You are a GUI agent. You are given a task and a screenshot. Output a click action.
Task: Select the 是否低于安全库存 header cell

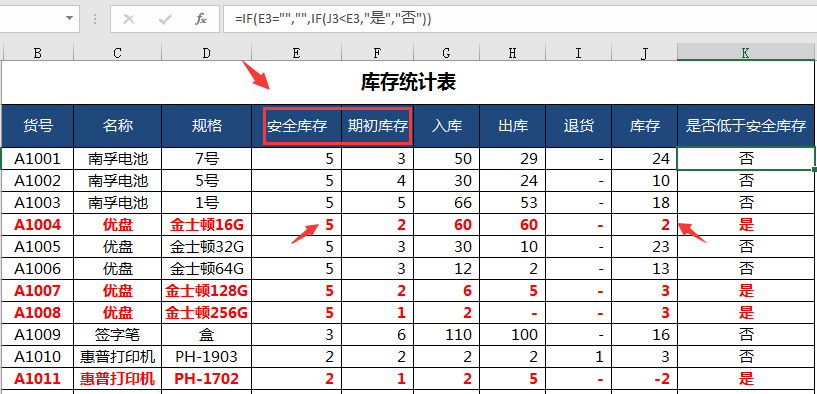coord(746,126)
